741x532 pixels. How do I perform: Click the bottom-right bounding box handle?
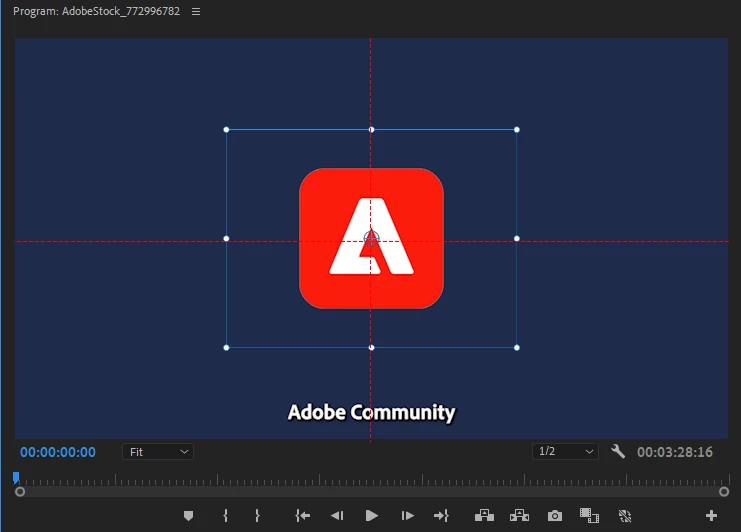pyautogui.click(x=517, y=348)
